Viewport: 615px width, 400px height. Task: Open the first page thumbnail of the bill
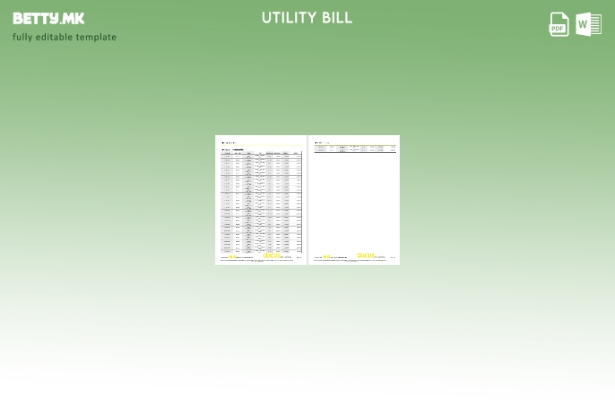[261, 199]
